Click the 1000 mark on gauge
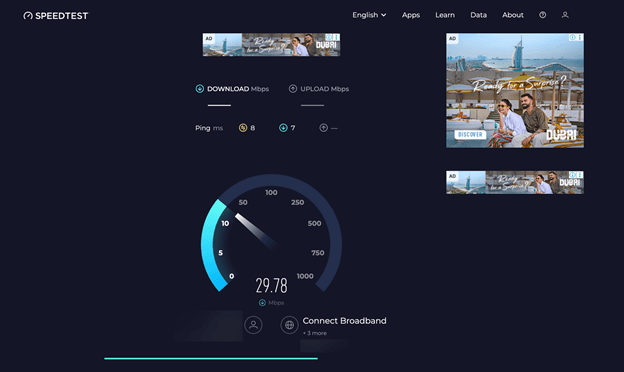624x372 pixels. tap(305, 276)
